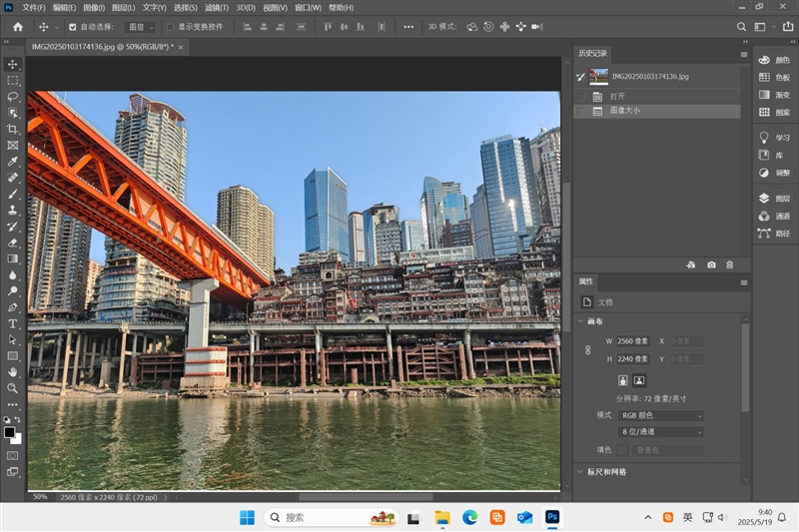Uncheck the 自动选择 checkbox
Screen dimensions: 799x532
[72, 27]
